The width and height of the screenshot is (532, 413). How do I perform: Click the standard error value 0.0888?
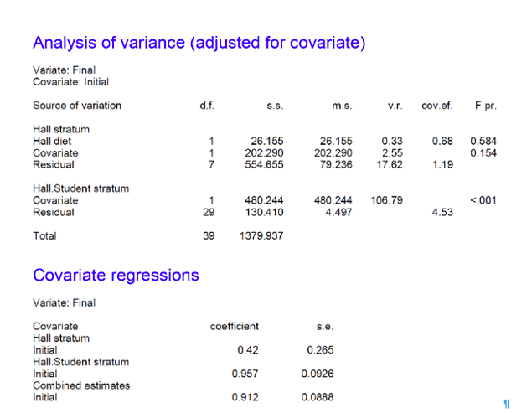point(318,397)
